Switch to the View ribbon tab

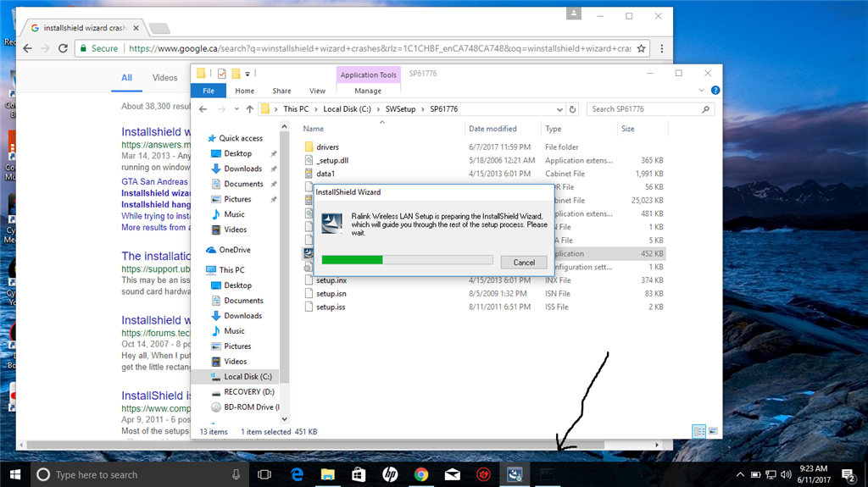click(x=317, y=91)
